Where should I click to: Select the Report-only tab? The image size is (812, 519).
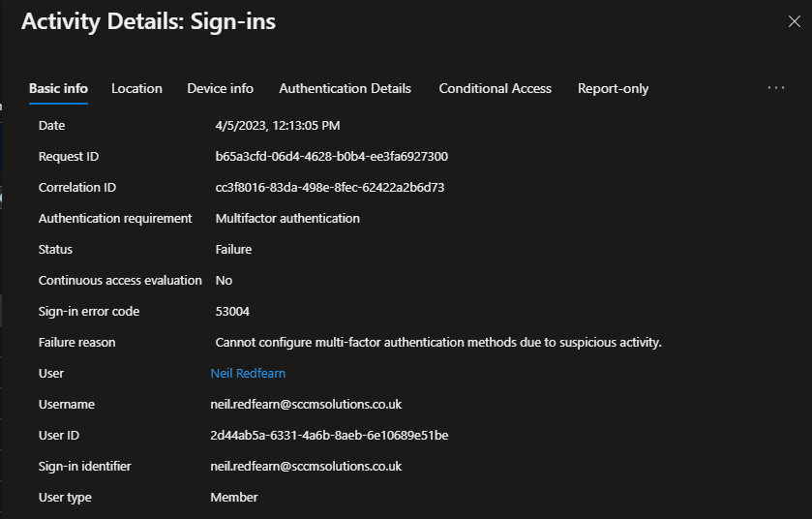tap(613, 88)
